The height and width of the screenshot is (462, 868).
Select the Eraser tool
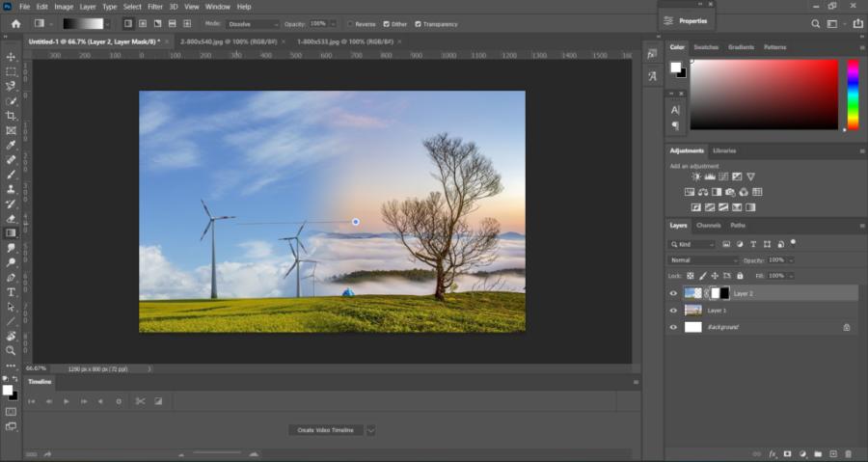11,219
